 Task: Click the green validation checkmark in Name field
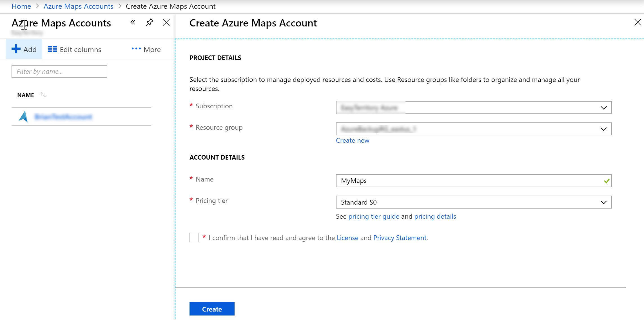pyautogui.click(x=607, y=181)
